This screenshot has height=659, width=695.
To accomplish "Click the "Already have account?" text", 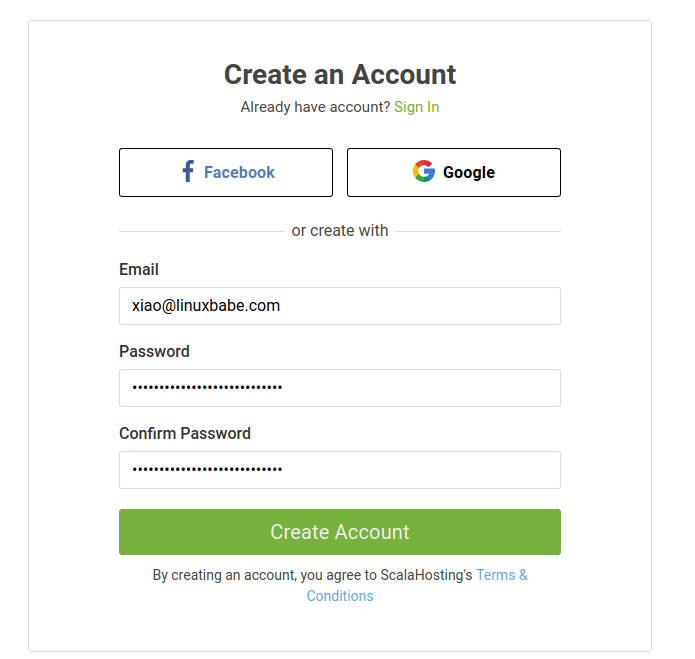I will click(315, 107).
